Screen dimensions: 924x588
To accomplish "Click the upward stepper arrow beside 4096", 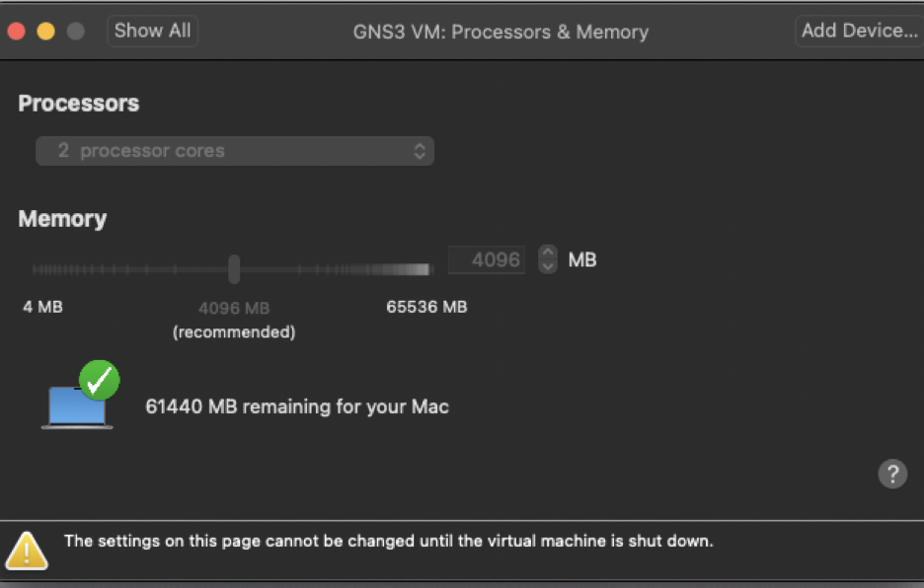I will (x=547, y=254).
